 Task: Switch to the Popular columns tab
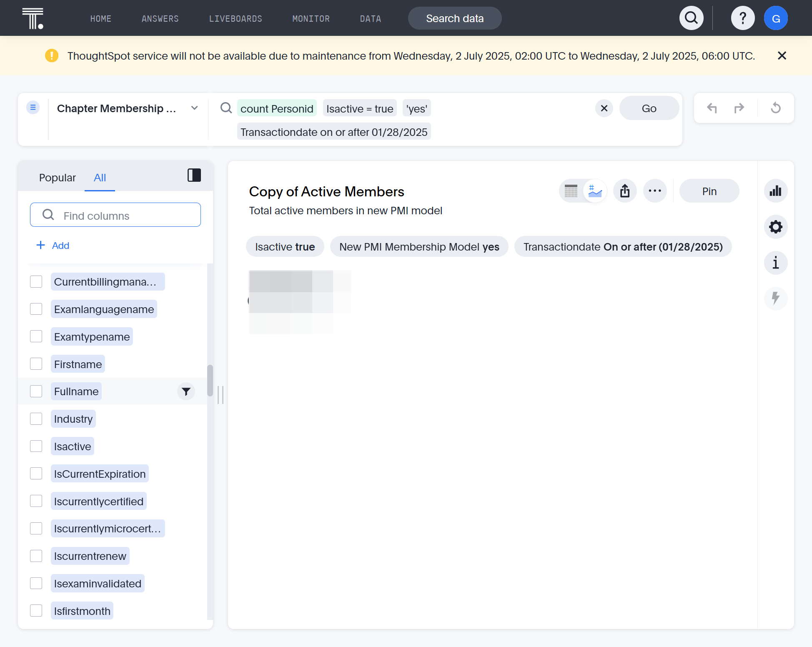pyautogui.click(x=58, y=178)
